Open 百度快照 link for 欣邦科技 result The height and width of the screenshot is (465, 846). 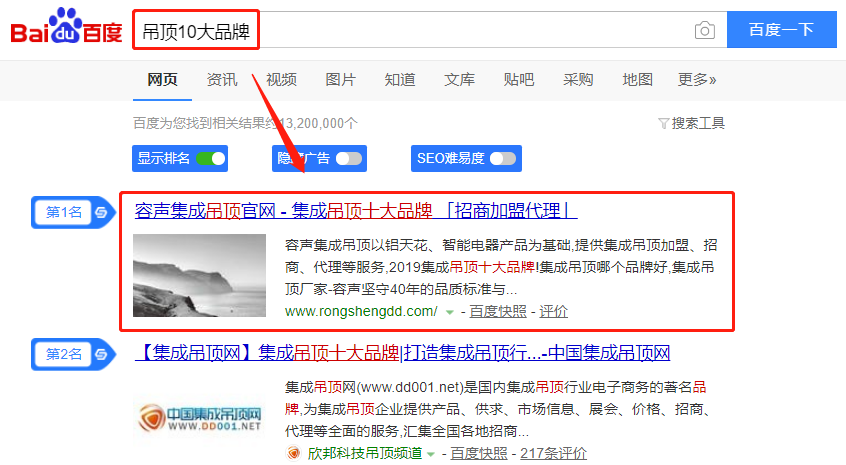tap(479, 453)
